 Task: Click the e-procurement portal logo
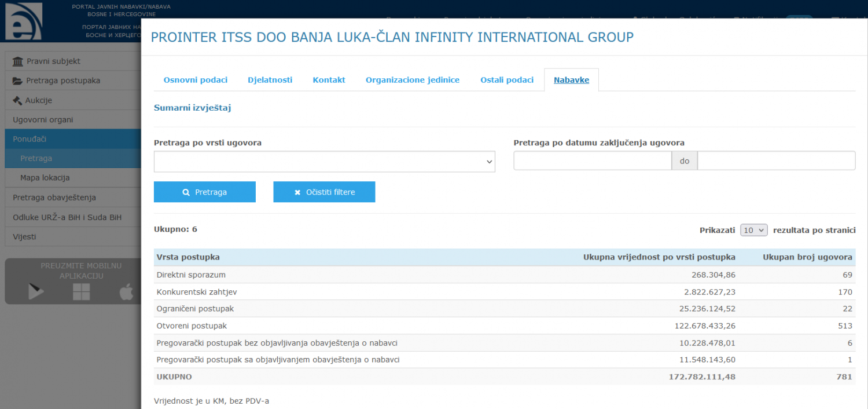click(23, 21)
